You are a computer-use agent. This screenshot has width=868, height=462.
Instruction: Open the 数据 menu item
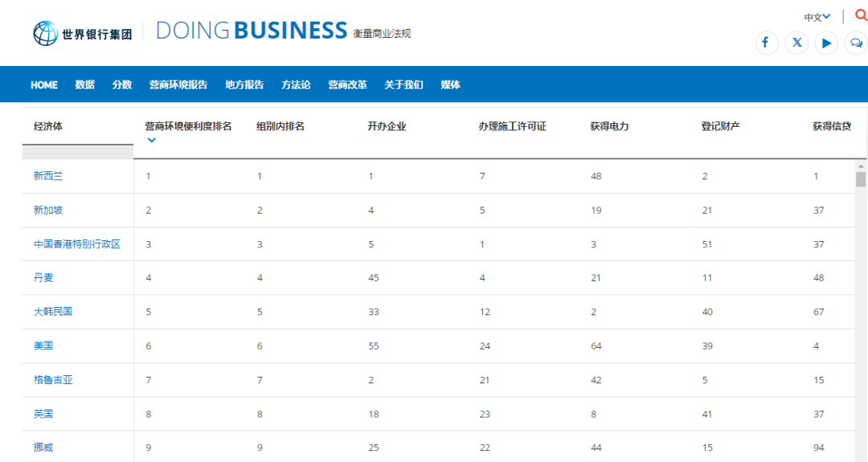point(84,84)
